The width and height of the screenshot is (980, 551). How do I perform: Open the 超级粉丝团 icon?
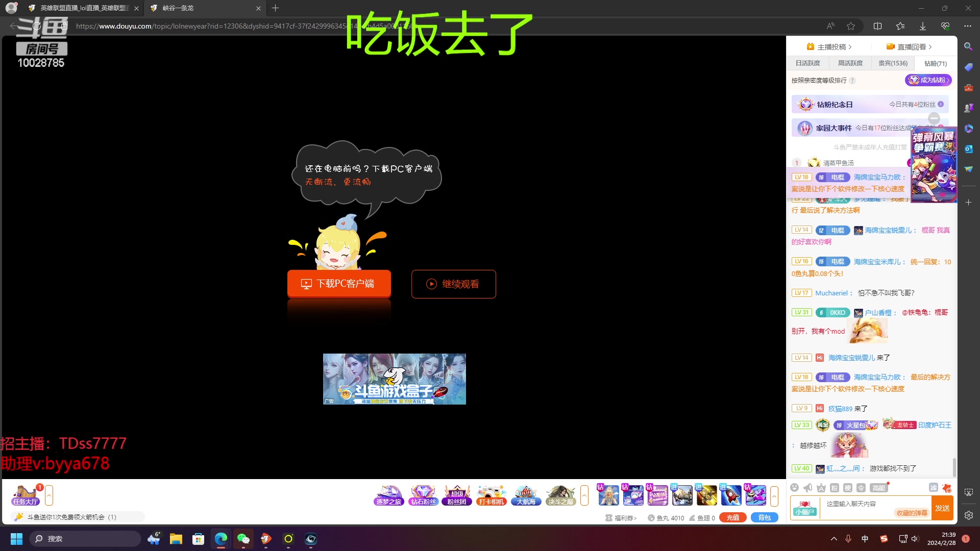click(457, 495)
